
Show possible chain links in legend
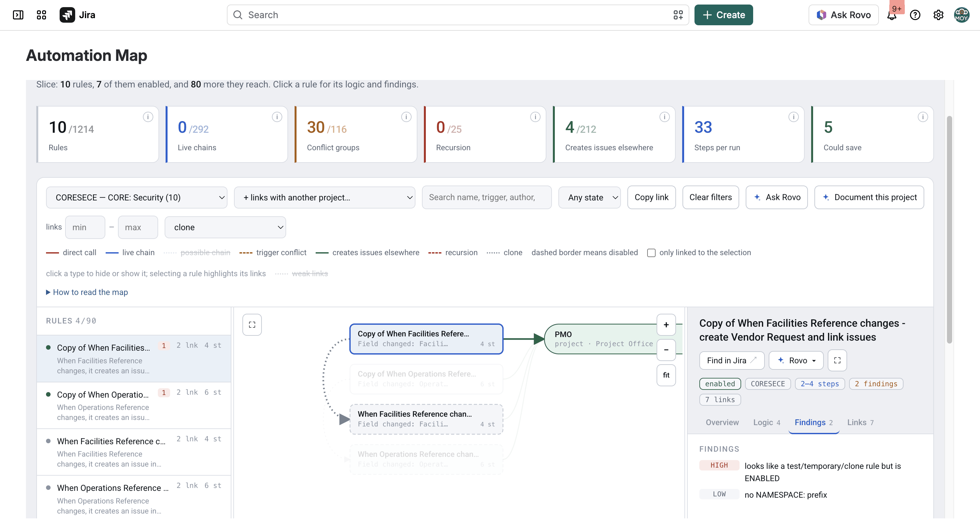197,253
